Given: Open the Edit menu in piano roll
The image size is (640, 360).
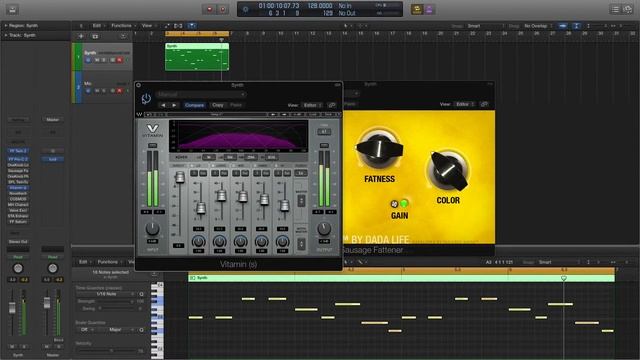Looking at the screenshot, I should pyautogui.click(x=84, y=262).
